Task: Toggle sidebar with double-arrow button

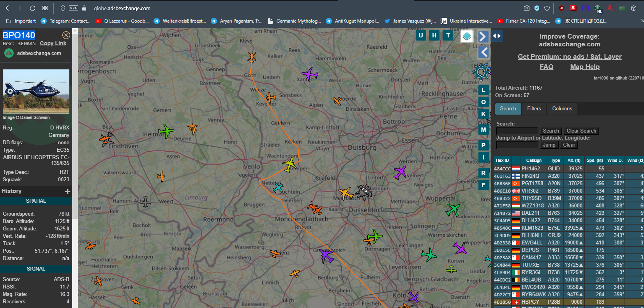Action: pos(497,36)
